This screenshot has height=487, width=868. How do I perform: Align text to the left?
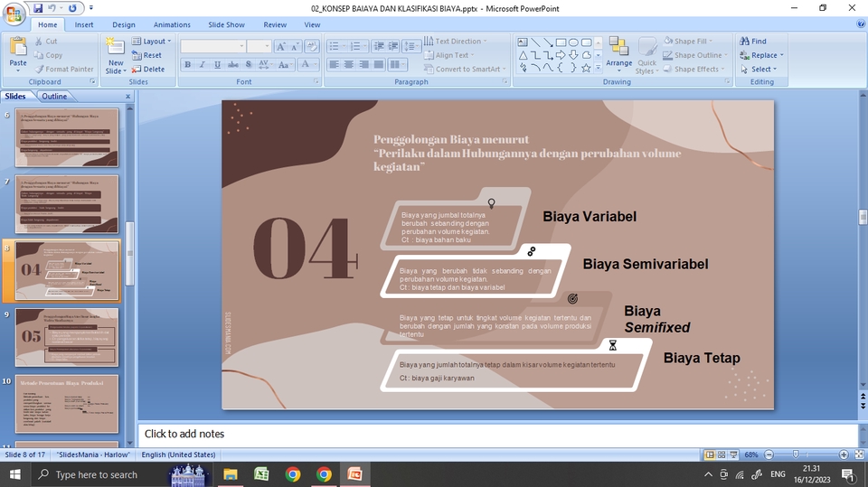click(x=334, y=65)
